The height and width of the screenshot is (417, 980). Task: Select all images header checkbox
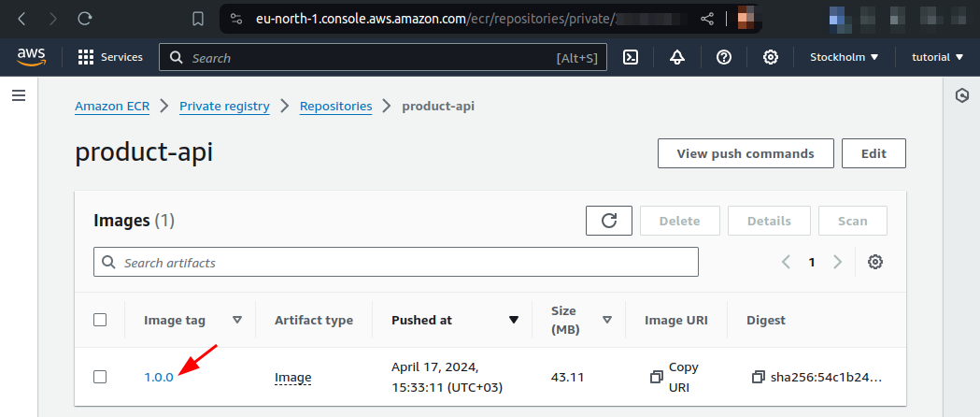100,320
